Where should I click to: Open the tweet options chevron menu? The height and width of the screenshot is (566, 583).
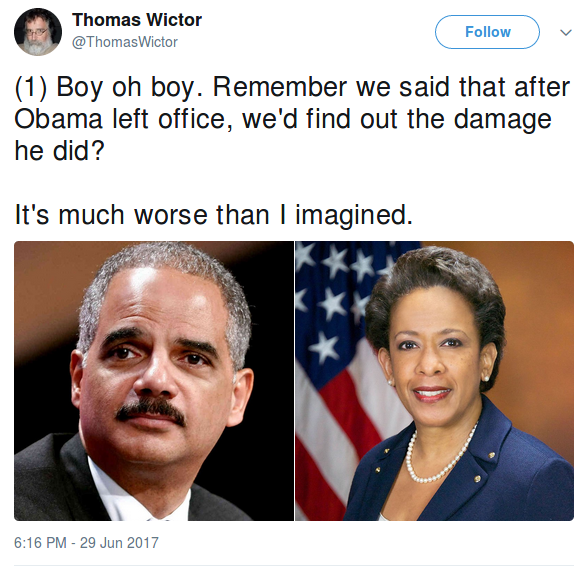(x=566, y=33)
